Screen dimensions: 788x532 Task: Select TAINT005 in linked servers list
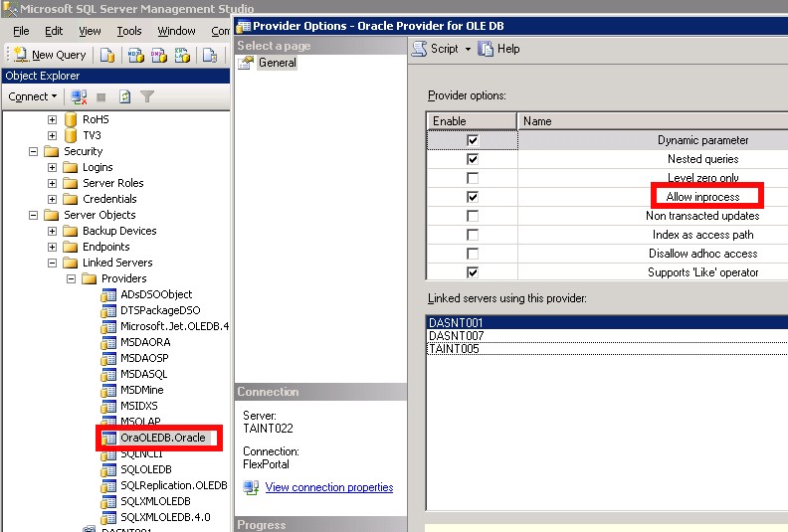607,349
